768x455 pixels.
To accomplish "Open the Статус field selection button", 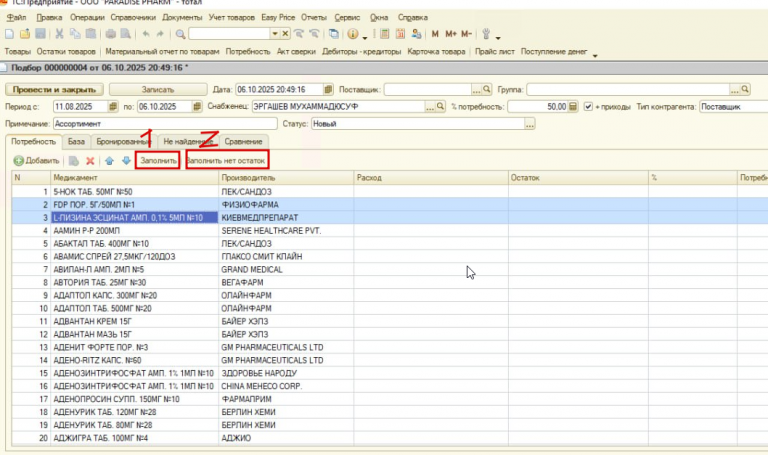I will point(530,123).
